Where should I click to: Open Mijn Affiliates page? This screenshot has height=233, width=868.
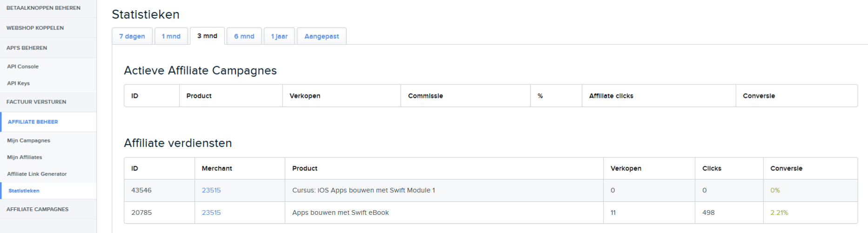pyautogui.click(x=25, y=158)
